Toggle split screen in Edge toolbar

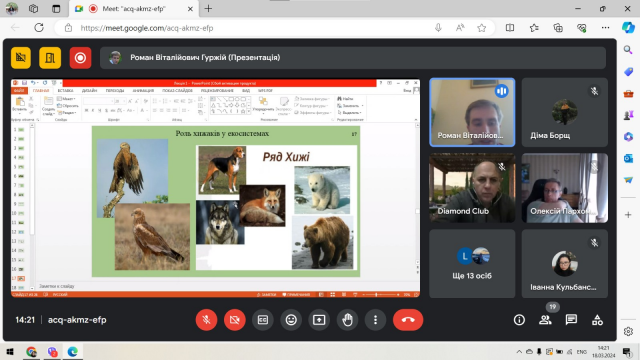(x=510, y=28)
